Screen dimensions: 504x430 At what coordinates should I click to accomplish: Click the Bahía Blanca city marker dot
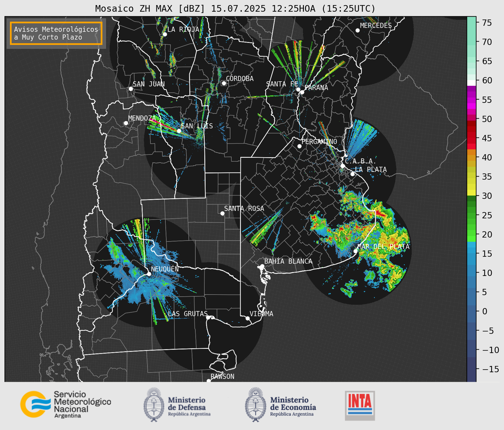point(262,266)
